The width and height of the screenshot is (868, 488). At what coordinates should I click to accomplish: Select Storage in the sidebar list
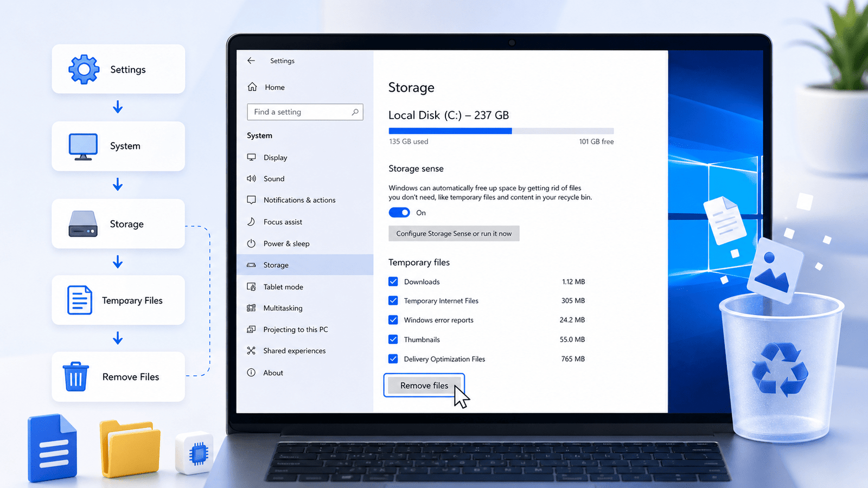305,265
